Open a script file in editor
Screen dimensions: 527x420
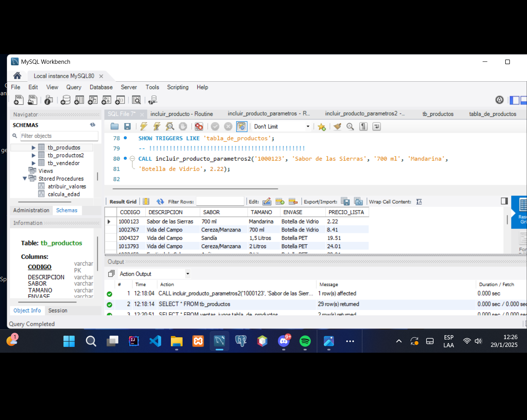point(114,126)
